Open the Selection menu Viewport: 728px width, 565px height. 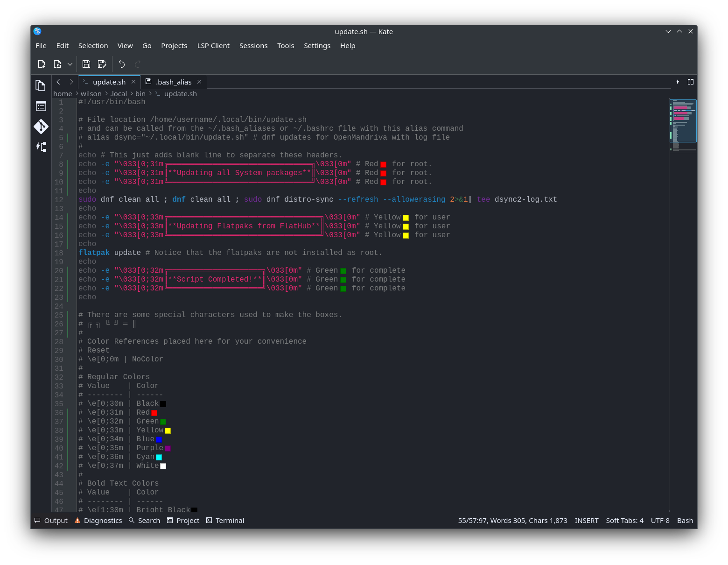(x=93, y=46)
